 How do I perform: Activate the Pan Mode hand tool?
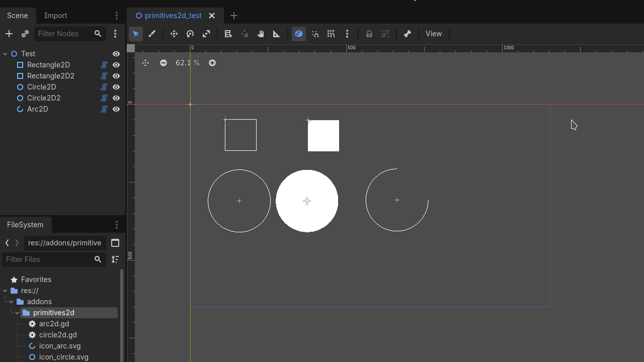coord(261,34)
